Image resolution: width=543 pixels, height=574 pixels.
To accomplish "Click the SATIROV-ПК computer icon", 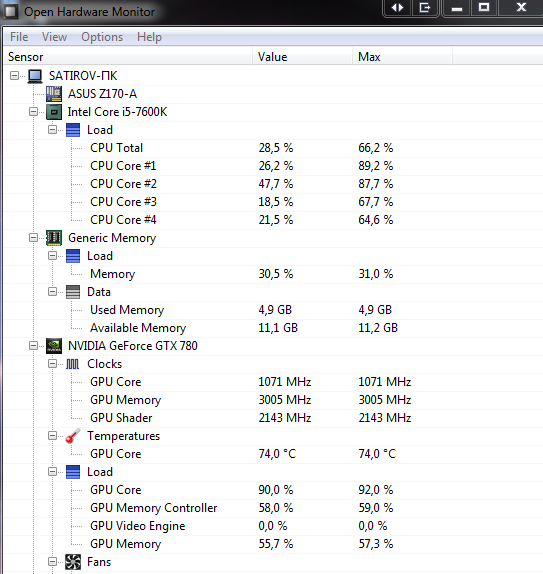I will (x=35, y=76).
